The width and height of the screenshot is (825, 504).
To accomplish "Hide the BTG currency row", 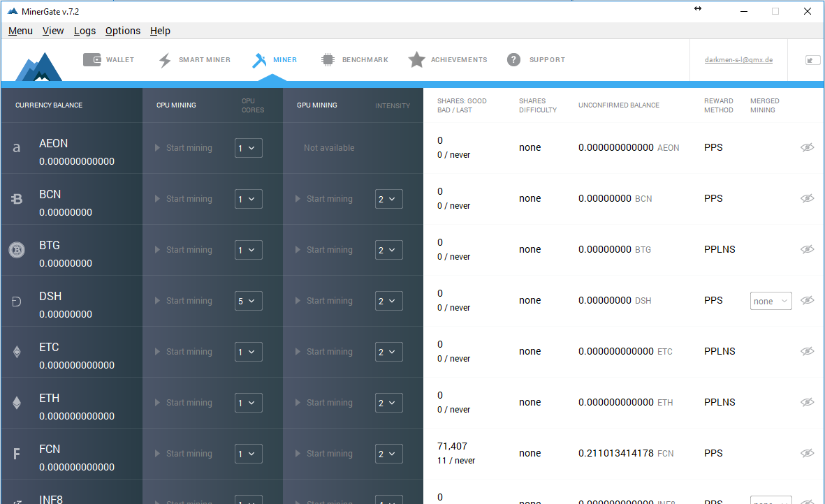I will coord(807,250).
